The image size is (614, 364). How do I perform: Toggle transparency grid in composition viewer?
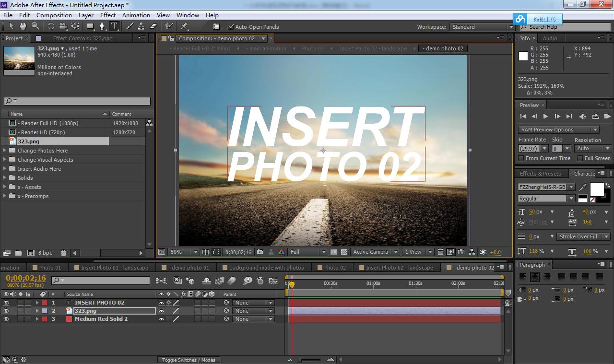pyautogui.click(x=344, y=252)
